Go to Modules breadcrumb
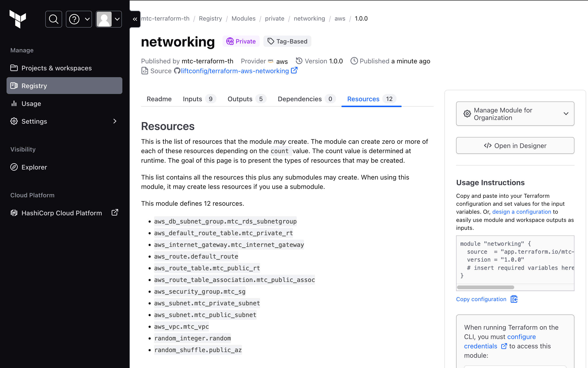This screenshot has width=588, height=368. (x=243, y=18)
